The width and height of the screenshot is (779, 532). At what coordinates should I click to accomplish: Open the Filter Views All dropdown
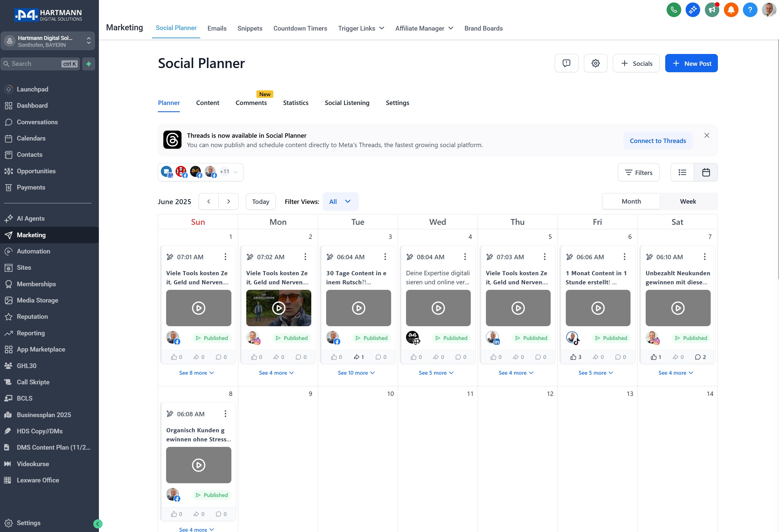tap(340, 201)
